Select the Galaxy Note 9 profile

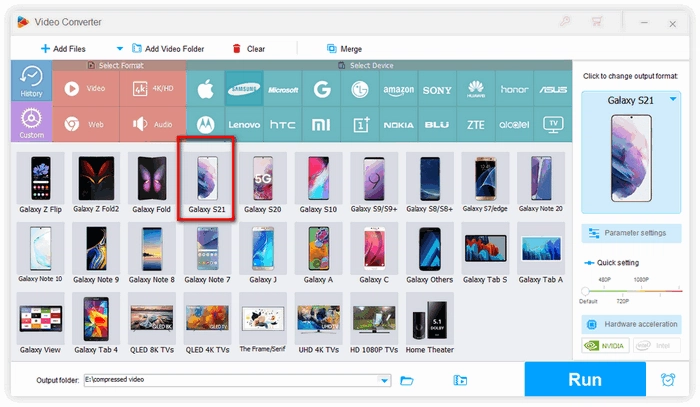96,254
